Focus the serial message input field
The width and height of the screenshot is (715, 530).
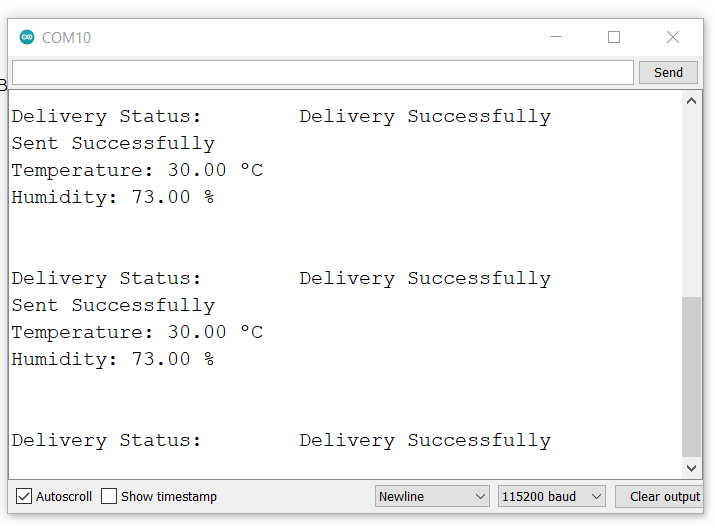(x=322, y=72)
